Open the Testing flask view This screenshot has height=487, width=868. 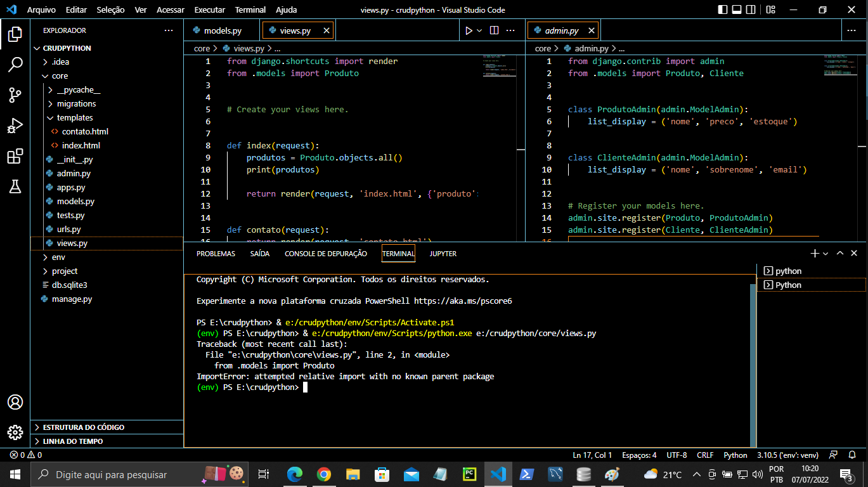[x=15, y=186]
